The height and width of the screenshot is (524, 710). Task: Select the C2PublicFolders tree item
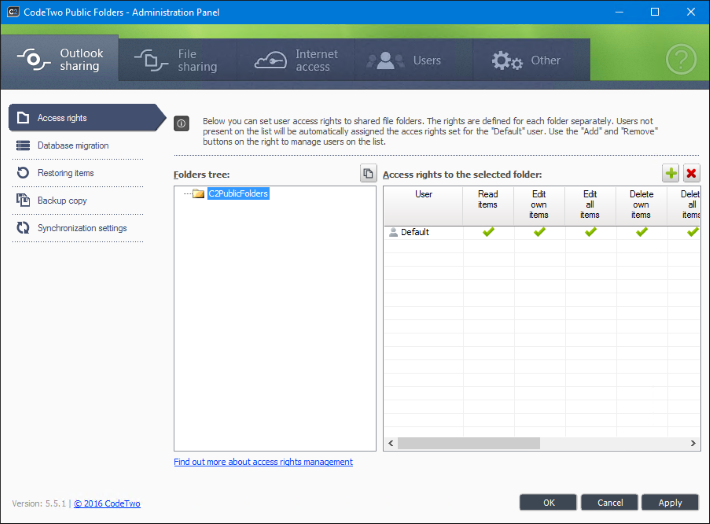point(238,193)
